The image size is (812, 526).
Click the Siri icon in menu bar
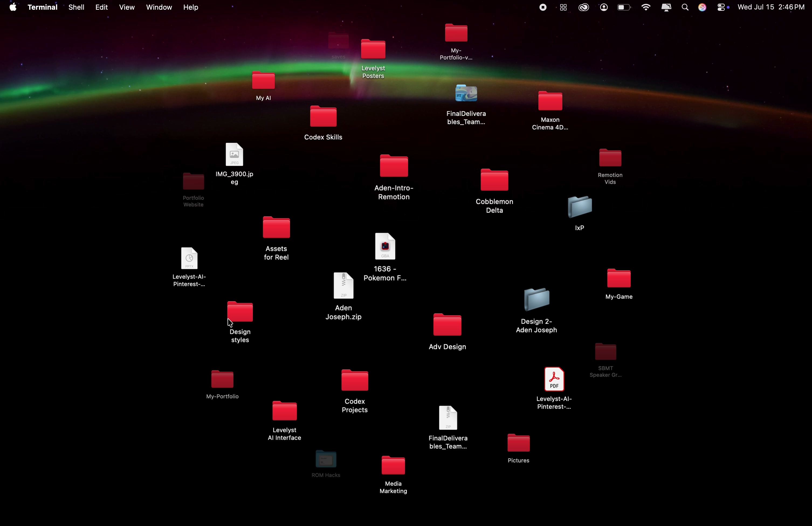pyautogui.click(x=703, y=7)
